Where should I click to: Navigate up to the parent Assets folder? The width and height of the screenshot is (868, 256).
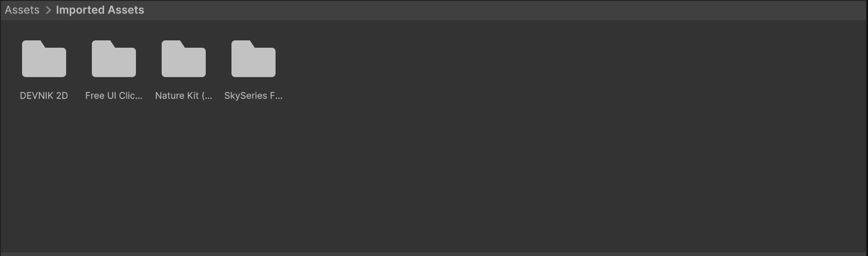point(22,10)
